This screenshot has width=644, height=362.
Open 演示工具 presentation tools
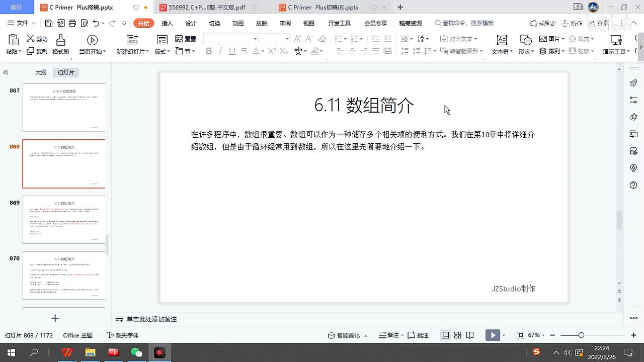(616, 45)
